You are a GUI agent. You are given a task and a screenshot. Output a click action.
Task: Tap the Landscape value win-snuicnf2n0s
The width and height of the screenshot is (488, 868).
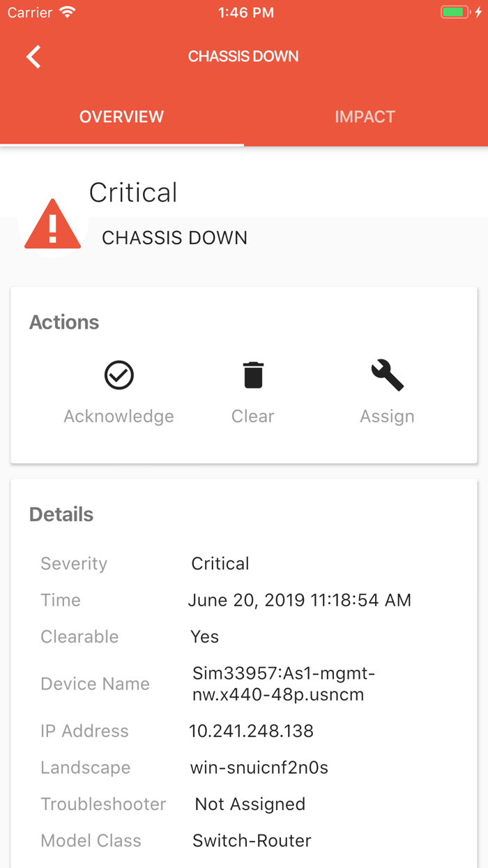click(259, 768)
